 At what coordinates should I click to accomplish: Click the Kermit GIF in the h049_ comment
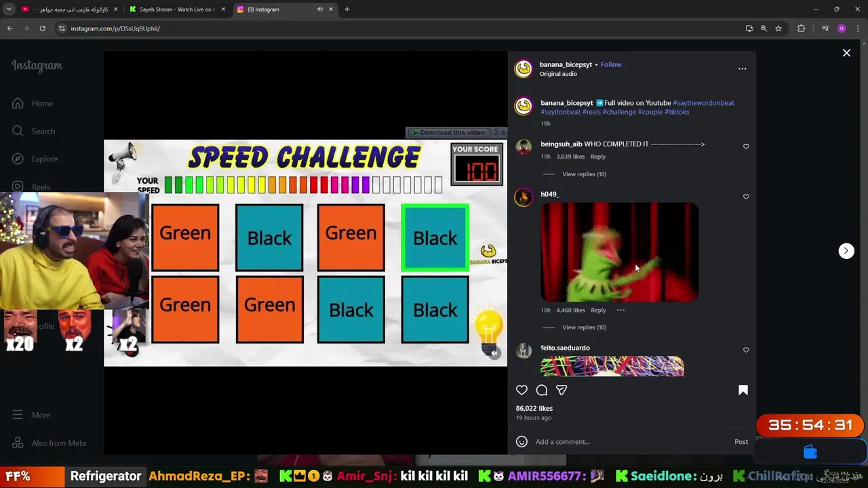(x=619, y=251)
